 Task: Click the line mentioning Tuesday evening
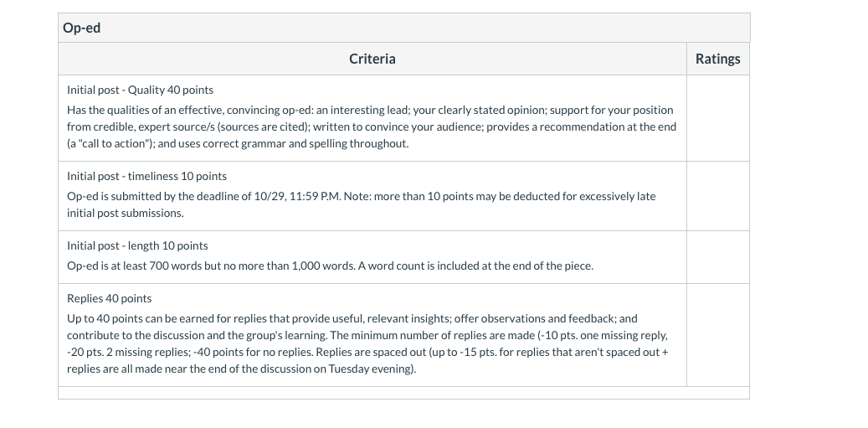point(241,369)
